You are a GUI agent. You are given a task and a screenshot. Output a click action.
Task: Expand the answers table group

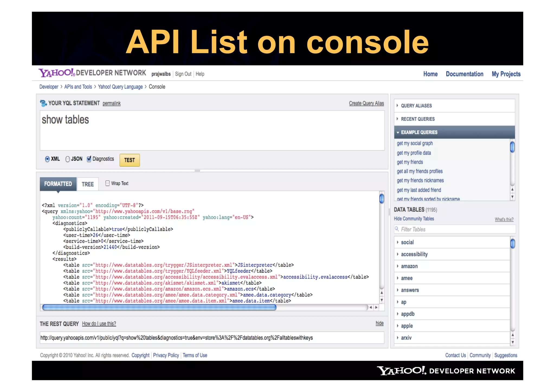(x=452, y=290)
